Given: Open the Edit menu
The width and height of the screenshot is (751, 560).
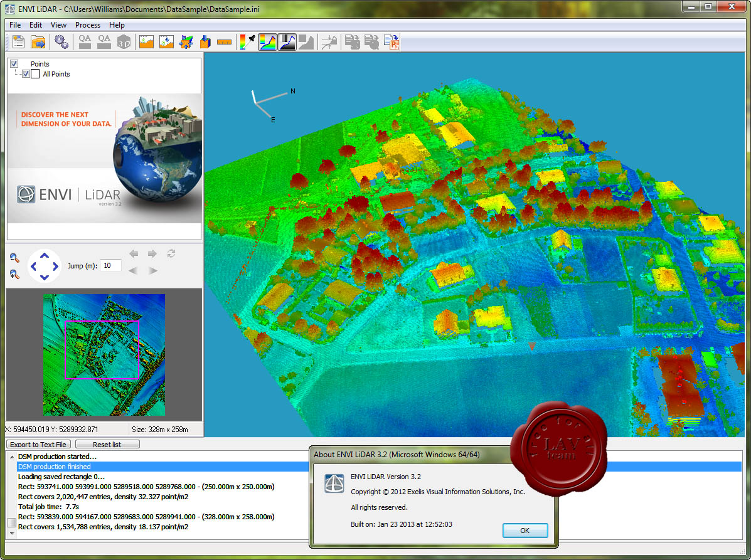Looking at the screenshot, I should 35,25.
